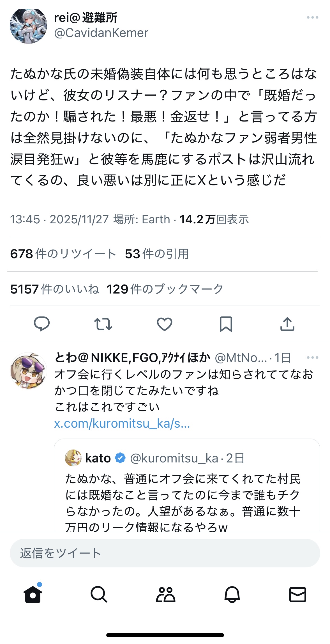The image size is (330, 644).
Task: View the 678 件のリツイート list
Action: click(x=63, y=254)
